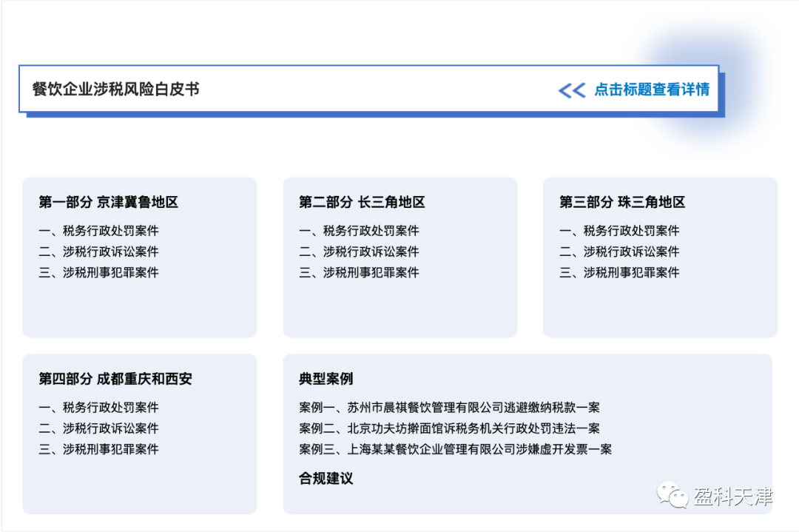The width and height of the screenshot is (799, 532).
Task: Open the 餐饮企业涉税风险白皮书 title
Action: [115, 90]
